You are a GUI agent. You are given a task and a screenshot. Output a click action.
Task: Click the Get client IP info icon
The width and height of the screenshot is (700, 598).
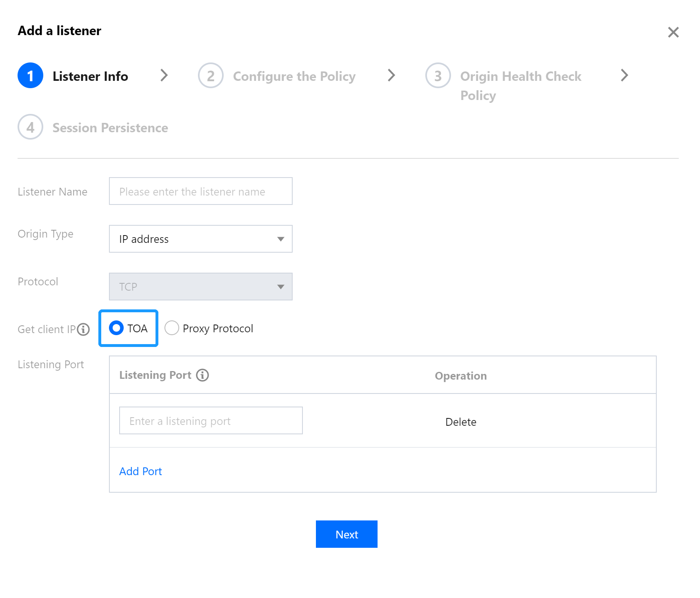(83, 329)
